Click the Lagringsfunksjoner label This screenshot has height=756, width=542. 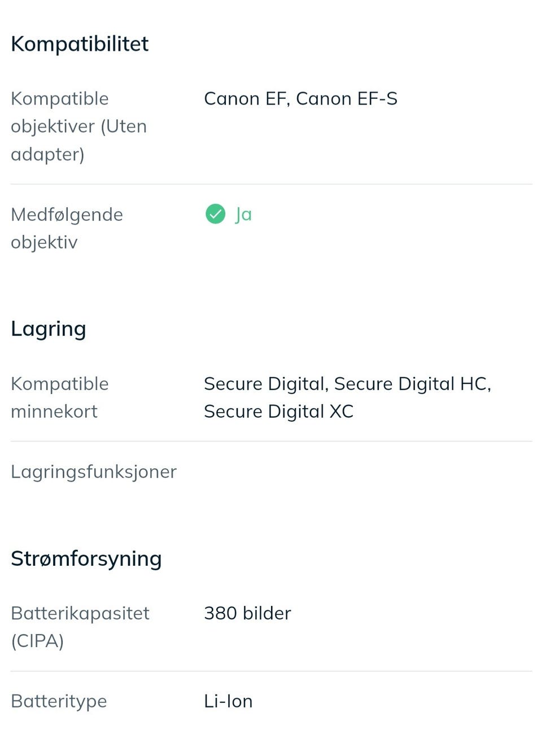coord(94,471)
